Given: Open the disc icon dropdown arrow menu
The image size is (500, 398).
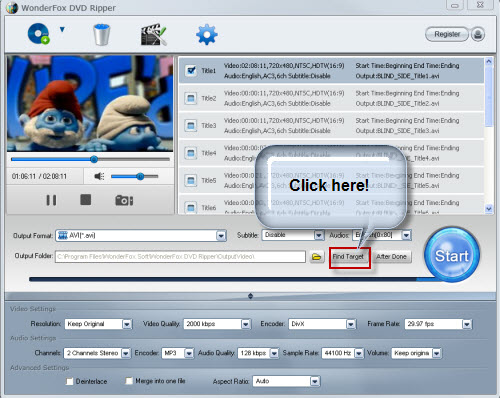Looking at the screenshot, I should point(62,29).
